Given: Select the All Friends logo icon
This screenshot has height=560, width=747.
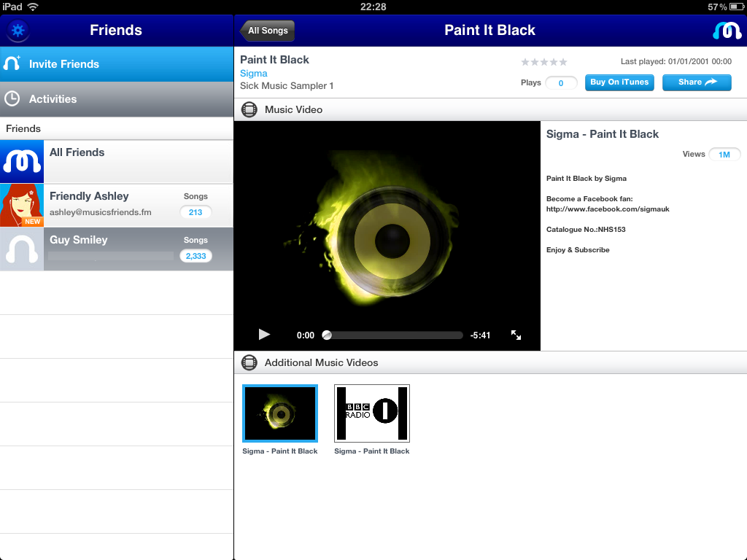Looking at the screenshot, I should tap(22, 162).
